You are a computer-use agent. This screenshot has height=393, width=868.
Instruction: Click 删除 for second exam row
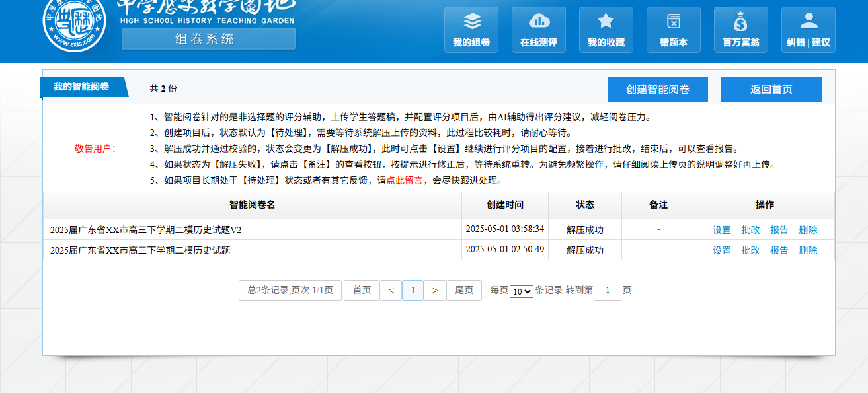[x=808, y=250]
